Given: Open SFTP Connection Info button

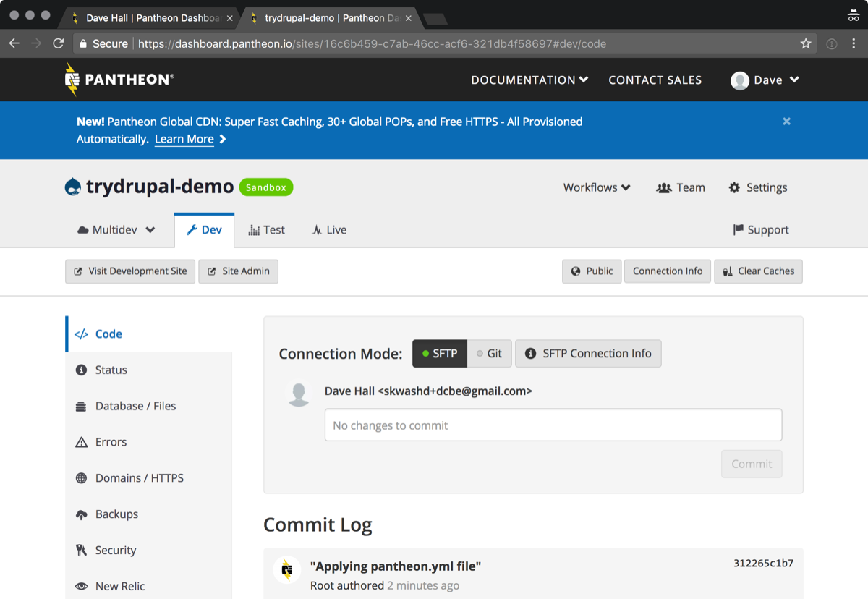Looking at the screenshot, I should (588, 354).
